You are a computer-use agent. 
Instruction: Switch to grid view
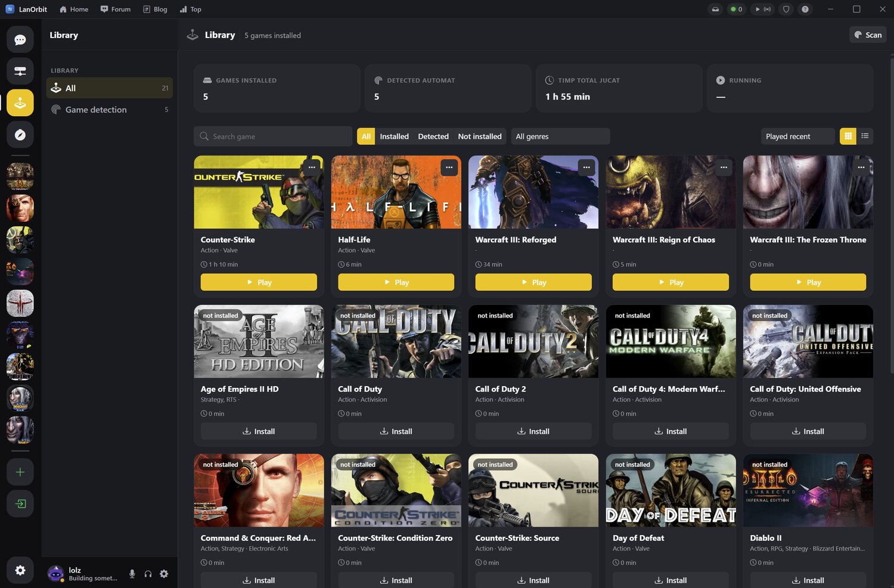pos(848,136)
